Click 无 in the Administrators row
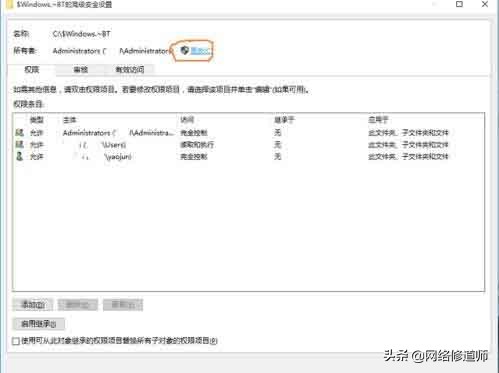This screenshot has height=373, width=499. [278, 133]
